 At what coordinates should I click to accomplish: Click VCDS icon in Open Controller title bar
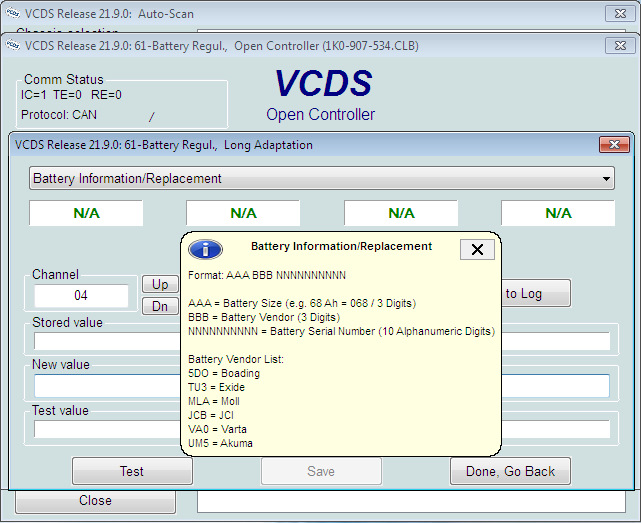(x=13, y=45)
